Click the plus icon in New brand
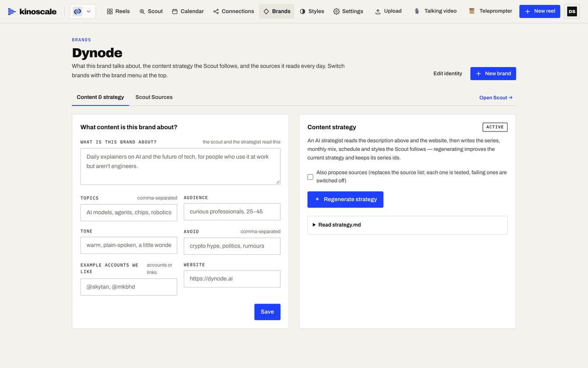 (x=479, y=74)
